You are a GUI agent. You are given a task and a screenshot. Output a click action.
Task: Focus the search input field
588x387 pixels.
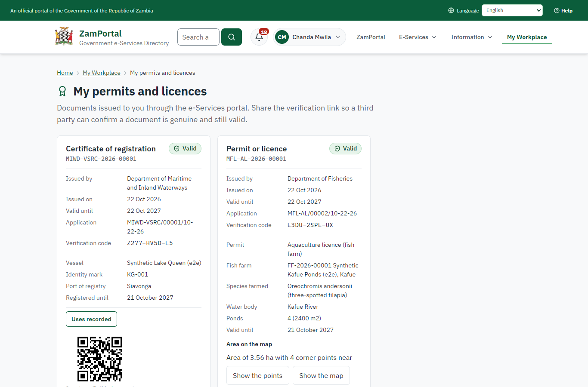[x=198, y=37]
